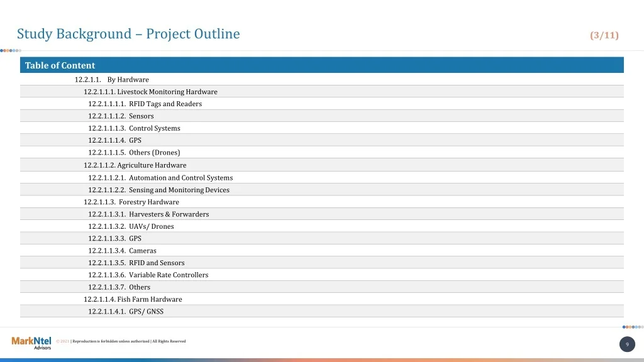Click Sensing and Monitoring Devices row
This screenshot has width=644, height=362.
(158, 190)
